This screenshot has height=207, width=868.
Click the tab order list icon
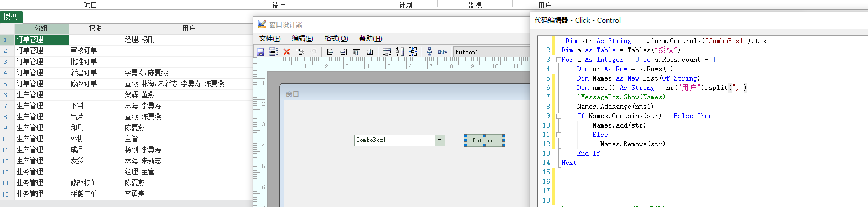273,52
